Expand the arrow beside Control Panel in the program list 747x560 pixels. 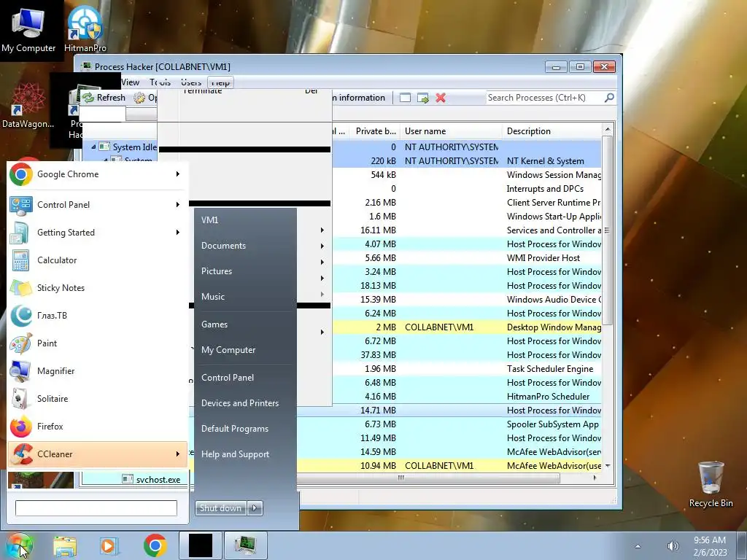tap(178, 205)
